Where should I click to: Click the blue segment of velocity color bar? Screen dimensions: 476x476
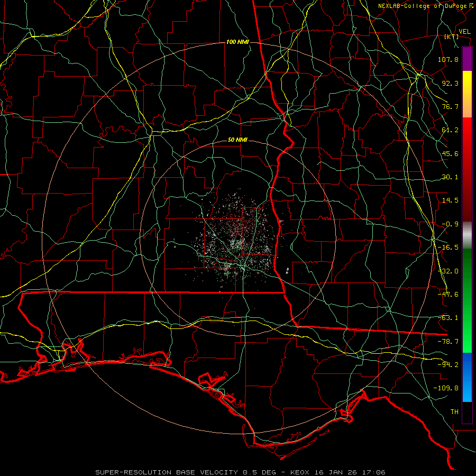[467, 377]
